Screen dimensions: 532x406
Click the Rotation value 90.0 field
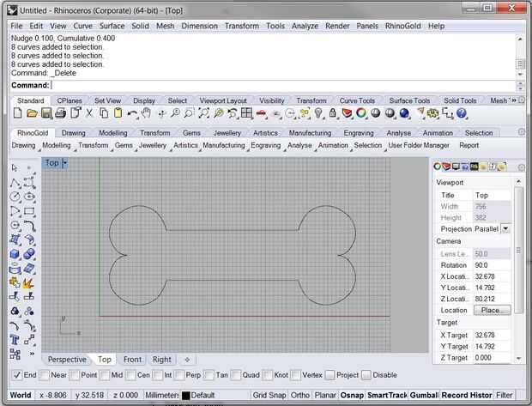tap(492, 265)
